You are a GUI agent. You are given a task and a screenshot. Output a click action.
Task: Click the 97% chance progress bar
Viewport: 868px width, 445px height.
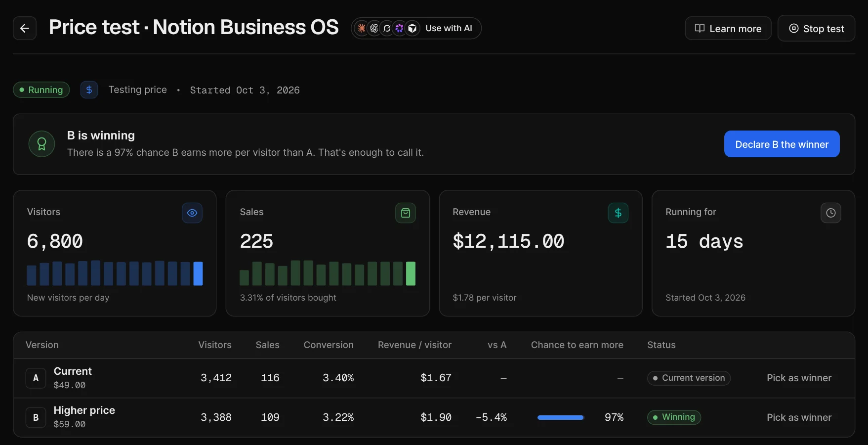[561, 417]
